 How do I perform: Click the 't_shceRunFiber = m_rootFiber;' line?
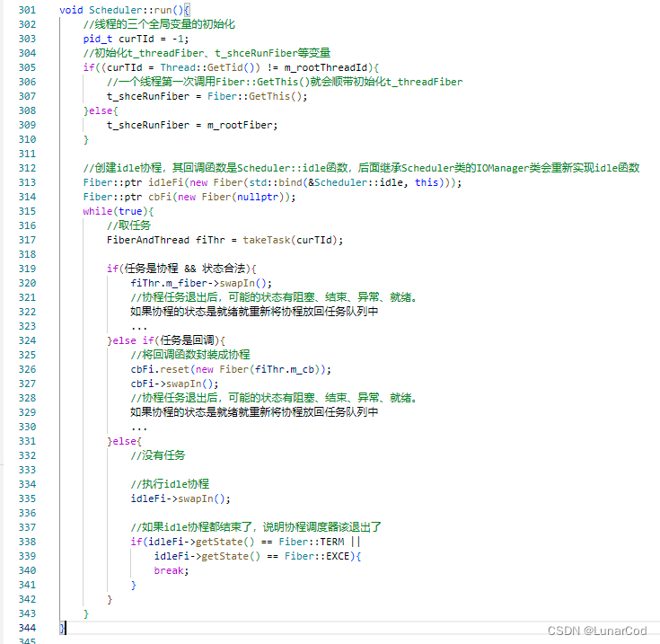(192, 125)
